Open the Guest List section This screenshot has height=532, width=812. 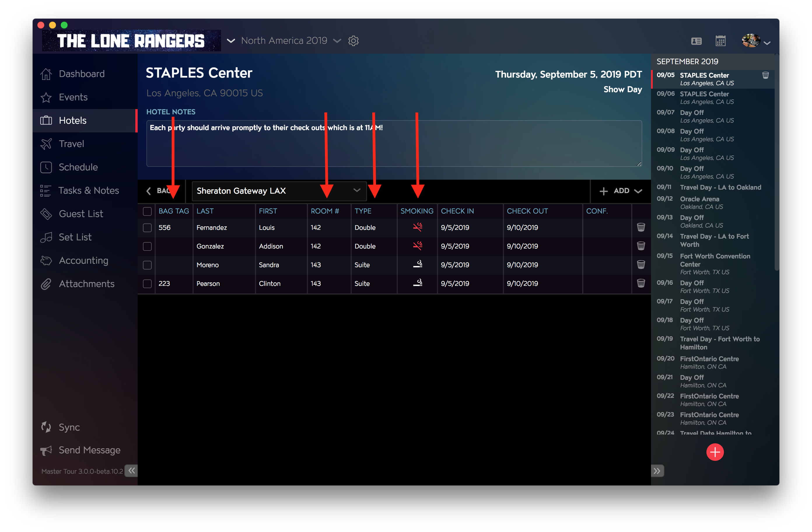tap(85, 213)
